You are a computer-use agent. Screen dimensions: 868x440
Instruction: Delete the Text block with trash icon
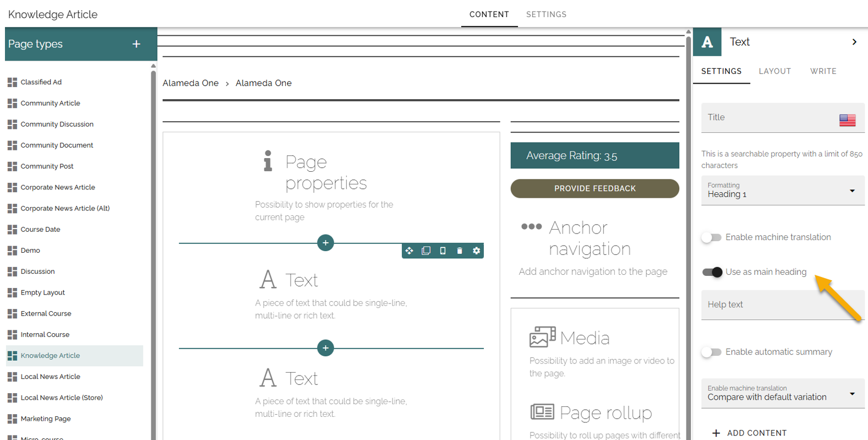click(x=460, y=251)
